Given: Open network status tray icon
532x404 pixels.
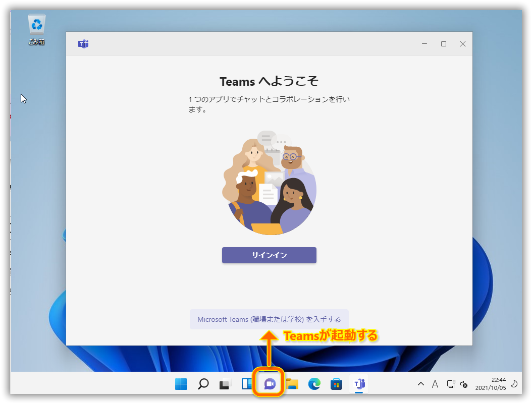Looking at the screenshot, I should click(x=451, y=384).
